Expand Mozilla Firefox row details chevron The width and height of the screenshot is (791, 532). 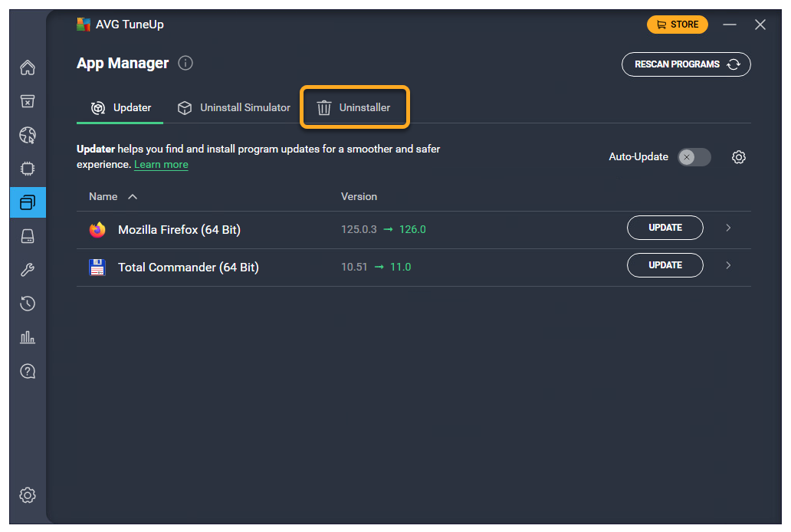coord(728,228)
